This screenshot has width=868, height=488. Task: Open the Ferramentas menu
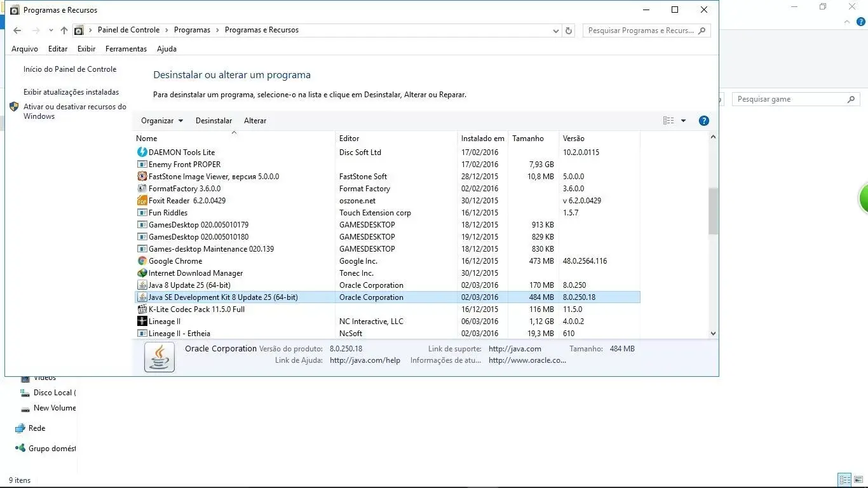tap(126, 49)
